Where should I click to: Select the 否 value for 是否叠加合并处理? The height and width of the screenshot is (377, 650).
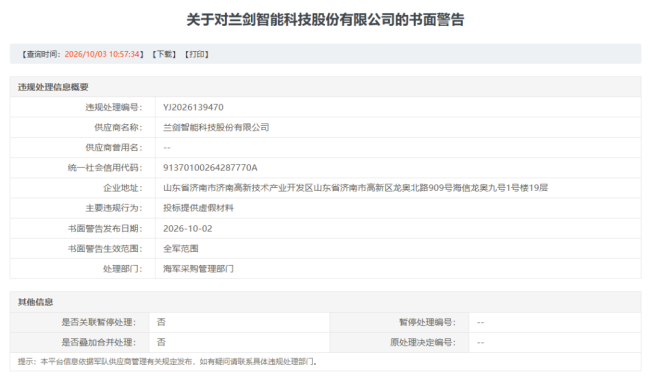pos(161,342)
